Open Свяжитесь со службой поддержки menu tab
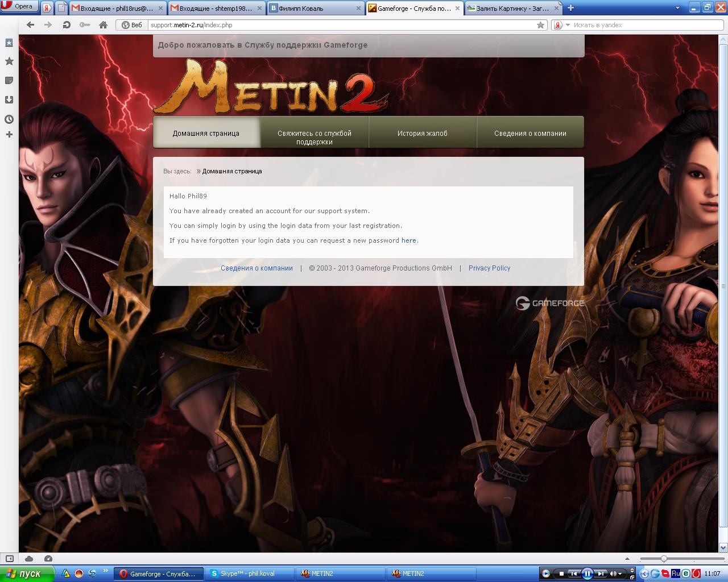Screen dimensions: 728x582 [x=315, y=132]
